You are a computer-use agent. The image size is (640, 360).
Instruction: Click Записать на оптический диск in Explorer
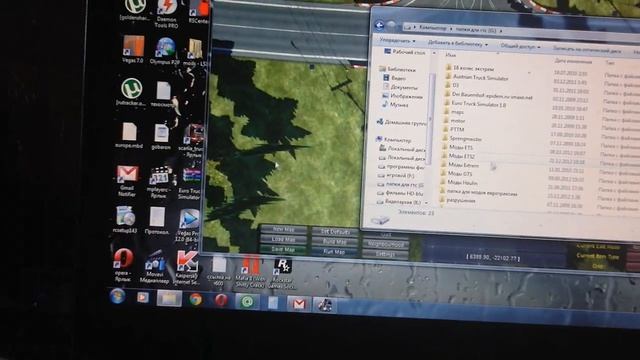(x=587, y=49)
